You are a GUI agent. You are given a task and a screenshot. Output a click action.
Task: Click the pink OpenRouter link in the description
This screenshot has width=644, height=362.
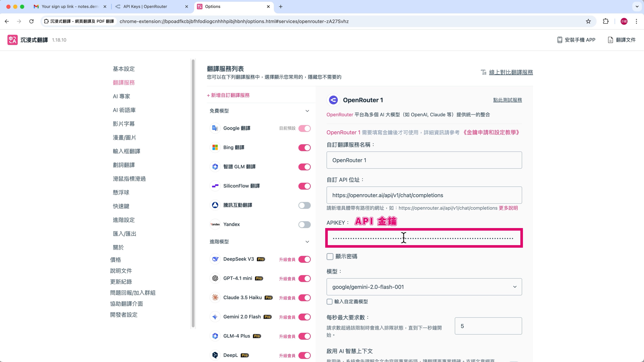(340, 115)
